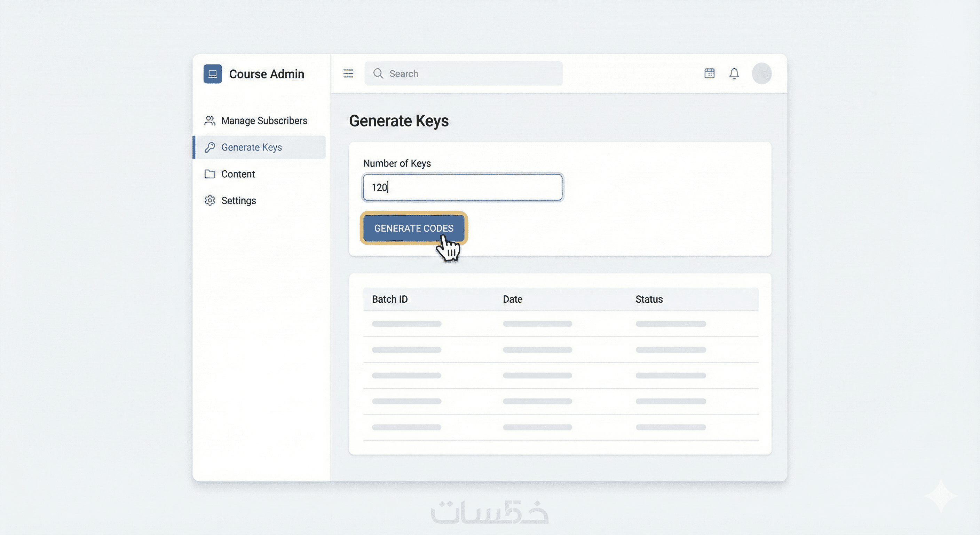Click the Content folder icon
Screen dimensions: 980x535
click(210, 174)
